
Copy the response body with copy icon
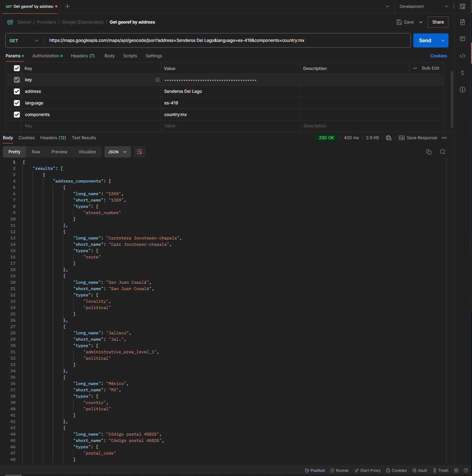pos(429,152)
